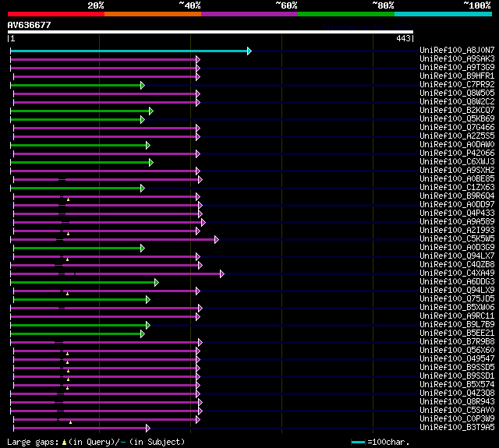Image resolution: width=499 pixels, height=448 pixels.
Task: Click the UniRef100_B7R9B8 label
Action: coord(457,342)
